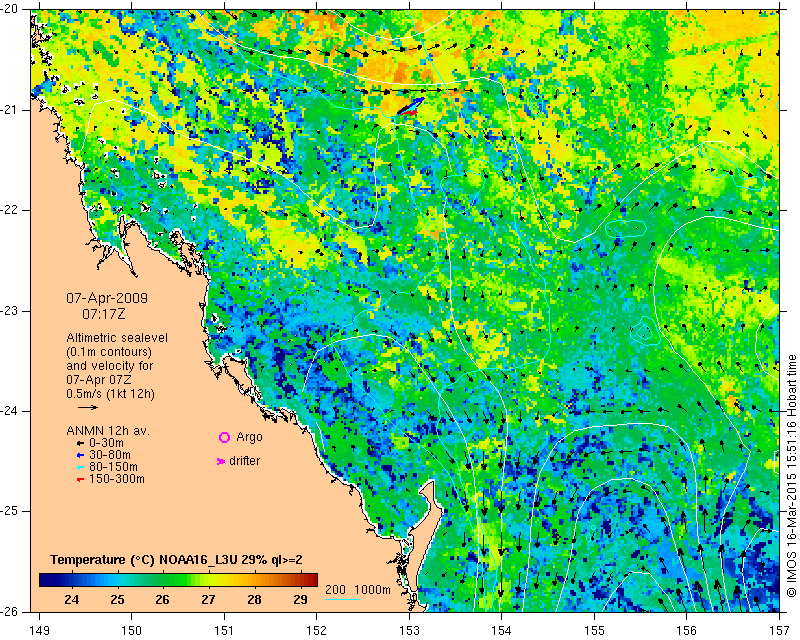The image size is (800, 640).
Task: Click the '0.5m/s (1kt 12h)' scale label
Action: [x=110, y=394]
